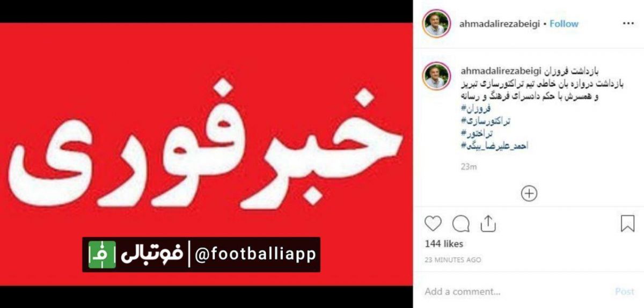Open the ahmadalirezabeigi username in the header

pyautogui.click(x=500, y=24)
